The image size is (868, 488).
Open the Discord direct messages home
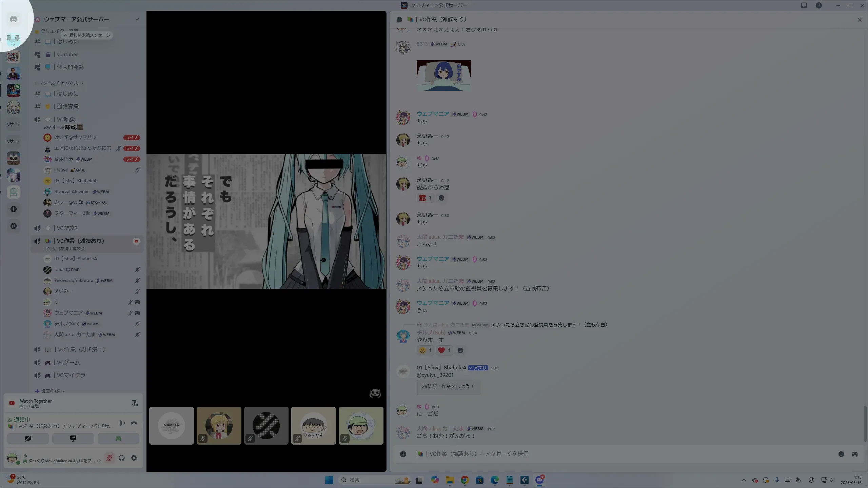point(14,19)
